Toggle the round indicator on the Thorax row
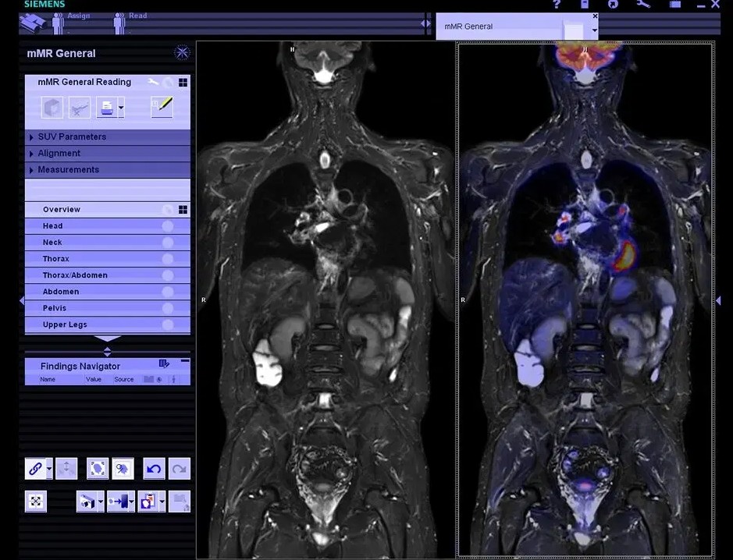733x560 pixels. pos(167,259)
